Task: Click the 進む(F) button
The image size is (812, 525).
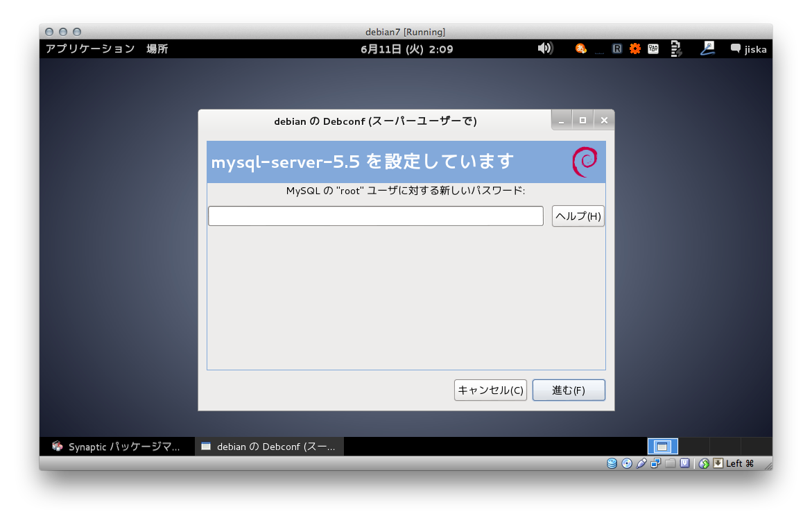Action: pyautogui.click(x=569, y=390)
